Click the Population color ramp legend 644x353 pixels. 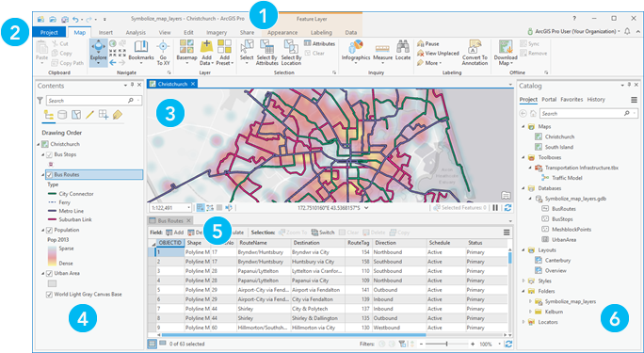pyautogui.click(x=52, y=256)
